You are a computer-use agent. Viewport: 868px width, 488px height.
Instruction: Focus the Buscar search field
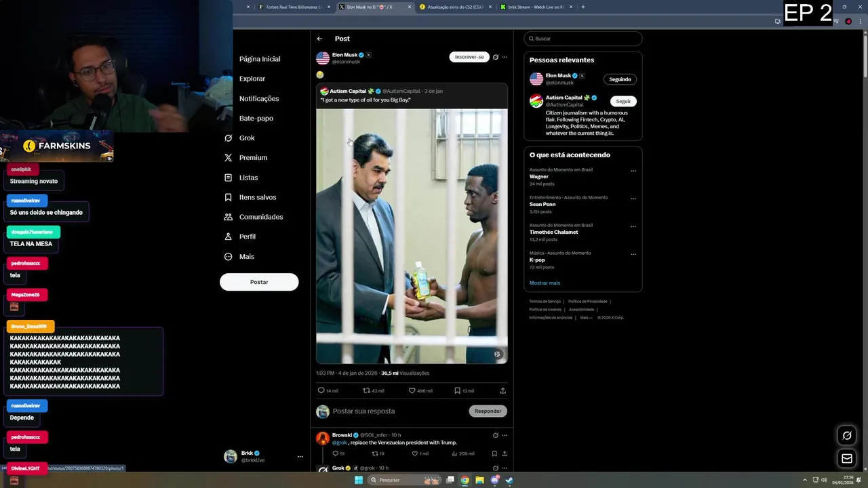[583, 39]
